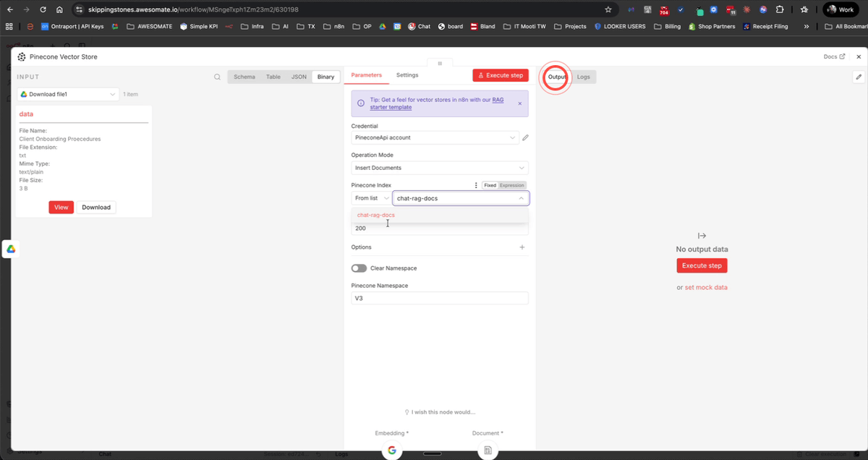Dismiss the vector stores tip banner
The height and width of the screenshot is (460, 868).
[519, 103]
